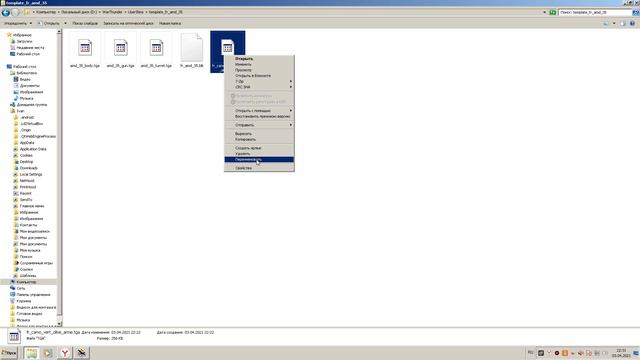Click the RU language indicator in tray
This screenshot has height=360, width=640.
(x=531, y=353)
